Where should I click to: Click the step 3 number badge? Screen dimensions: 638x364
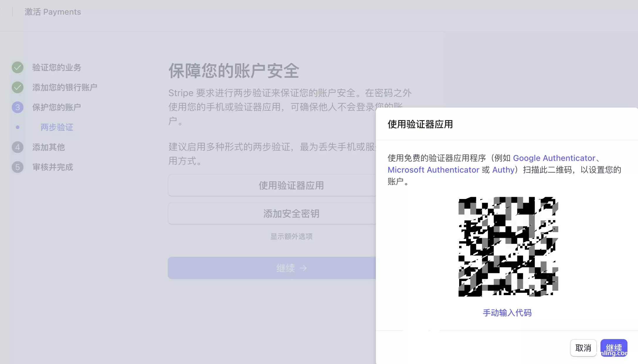coord(18,107)
